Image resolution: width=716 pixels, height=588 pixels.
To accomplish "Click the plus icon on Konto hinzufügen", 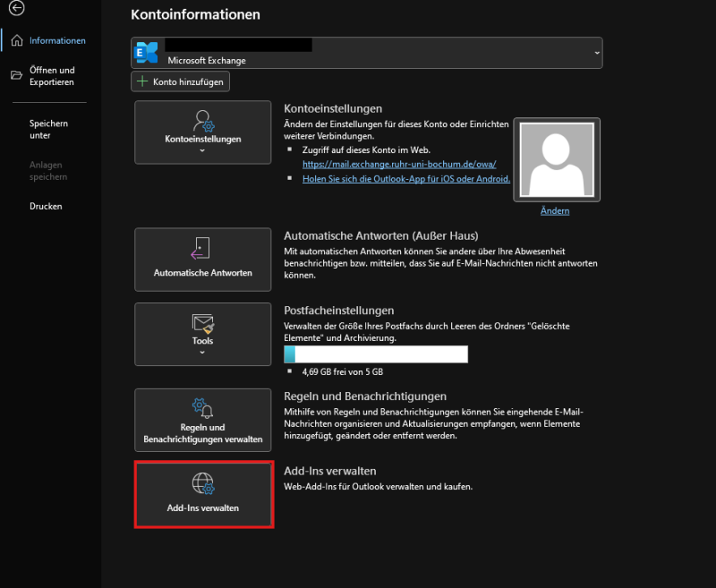I will coord(142,81).
